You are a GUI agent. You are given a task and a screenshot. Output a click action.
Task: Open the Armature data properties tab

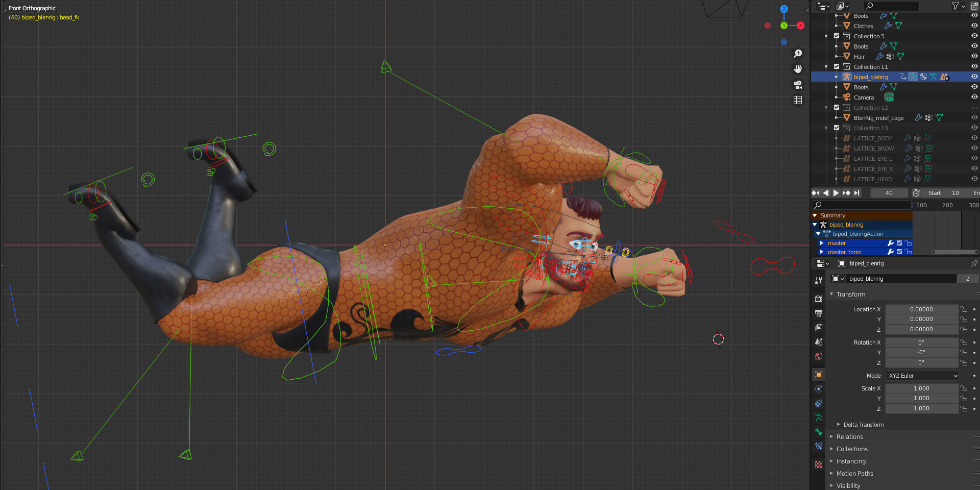819,418
